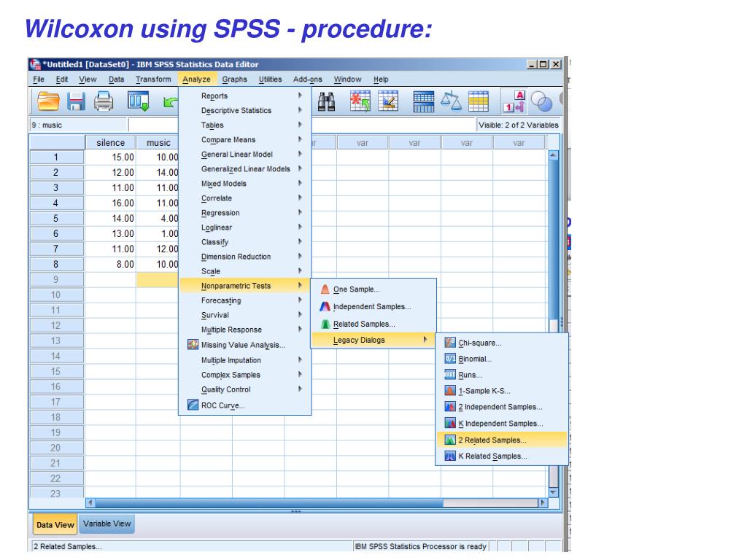Select 2 Related Samples menu entry
Viewport: 747px width, 560px height.
(502, 440)
